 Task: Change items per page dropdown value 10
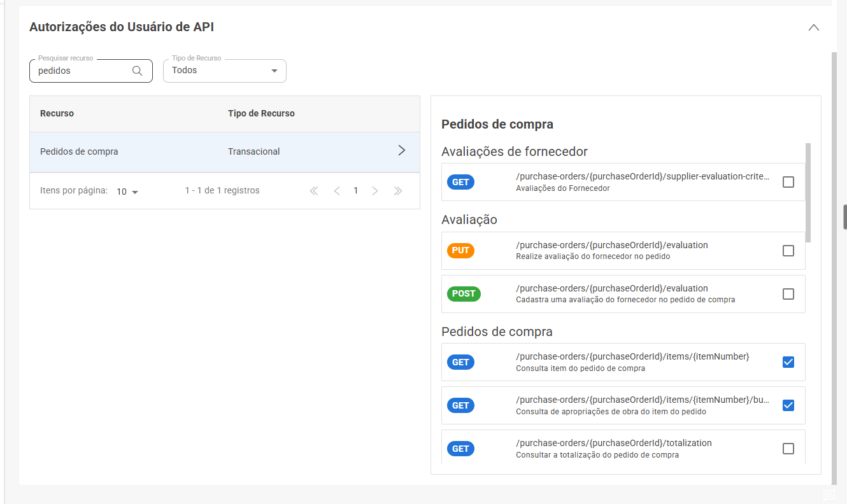pos(127,192)
